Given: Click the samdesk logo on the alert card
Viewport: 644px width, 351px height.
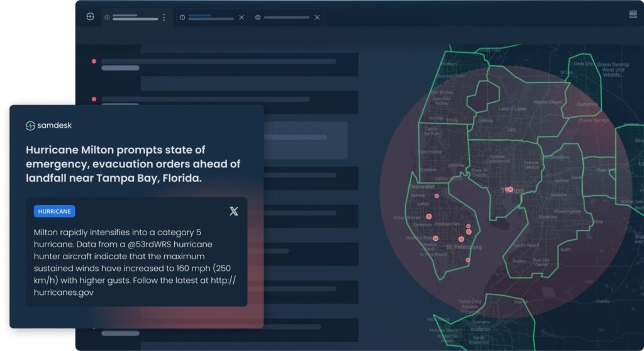Looking at the screenshot, I should tap(48, 126).
